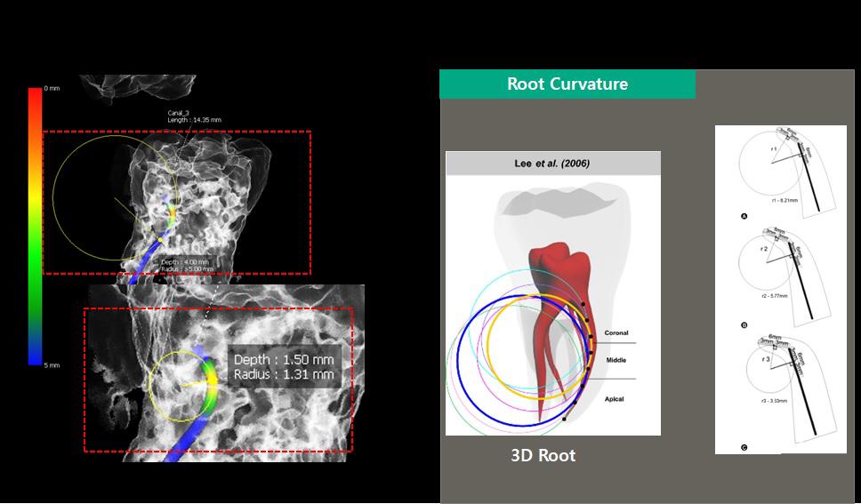Click the 'r 1' radius label in diagram A
Viewport: 861px width, 504px height.
click(x=774, y=148)
